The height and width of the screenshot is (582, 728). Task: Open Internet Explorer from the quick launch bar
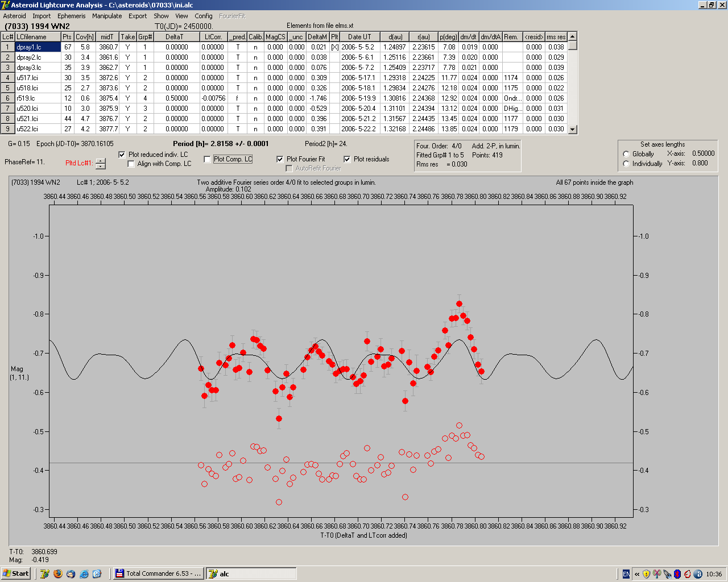point(84,573)
